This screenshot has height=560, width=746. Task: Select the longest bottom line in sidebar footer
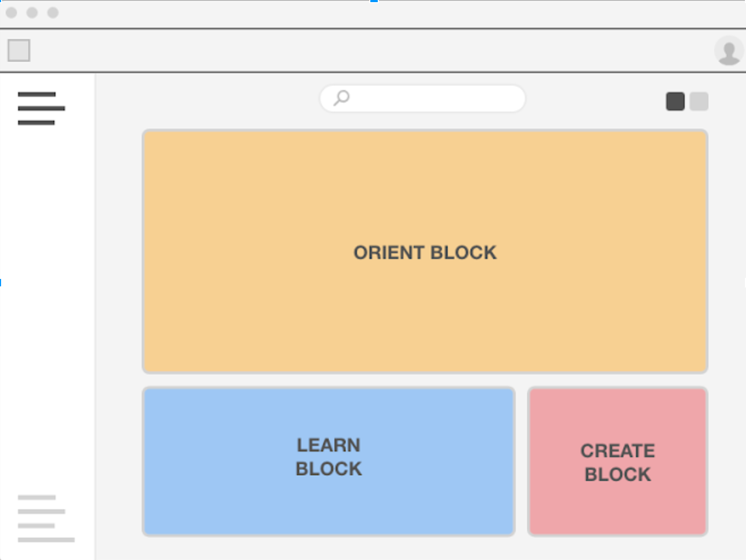click(46, 540)
